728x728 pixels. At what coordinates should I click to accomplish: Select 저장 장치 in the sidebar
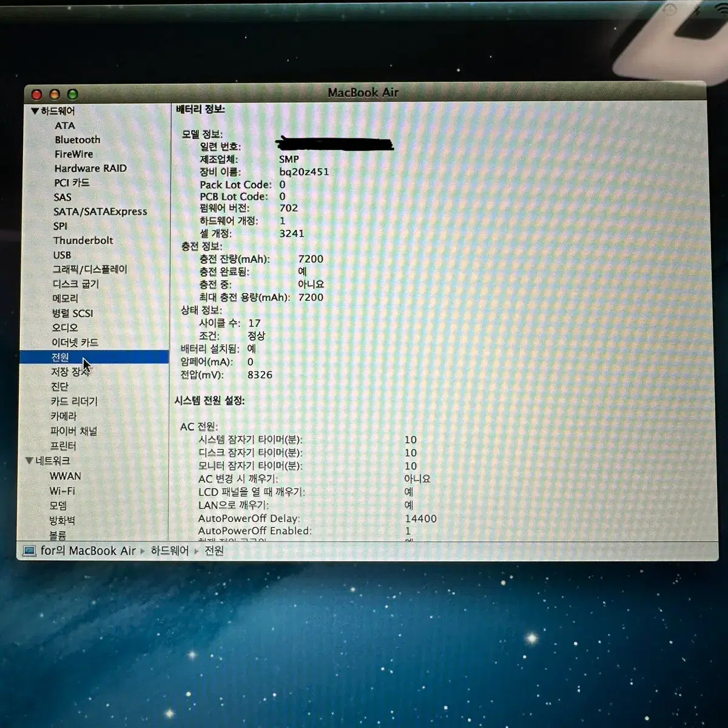[x=70, y=371]
